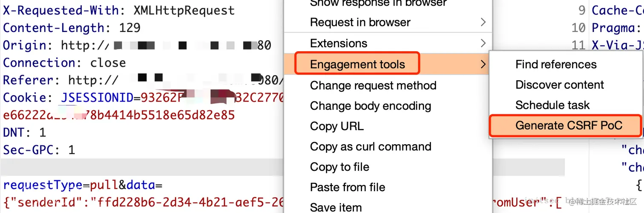Expand Request in browser submenu arrow

[x=483, y=22]
